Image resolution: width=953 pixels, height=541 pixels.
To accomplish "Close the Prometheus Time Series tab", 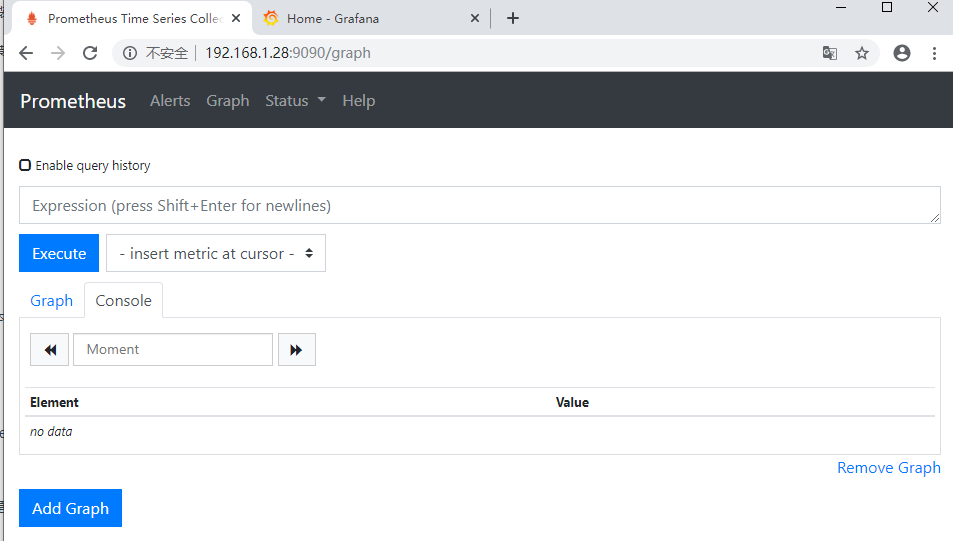I will pos(236,18).
